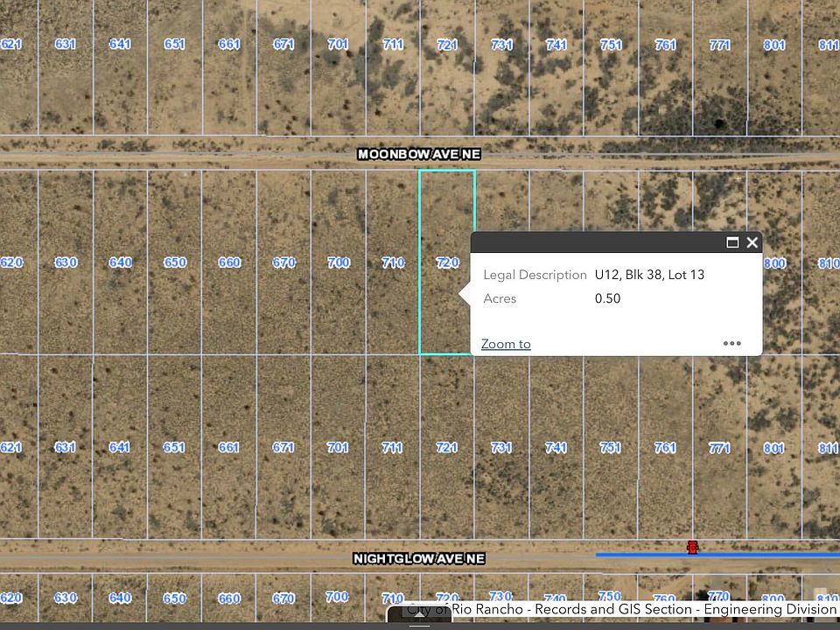The height and width of the screenshot is (630, 840).
Task: Click lot 800 label right of the popup
Action: [774, 263]
